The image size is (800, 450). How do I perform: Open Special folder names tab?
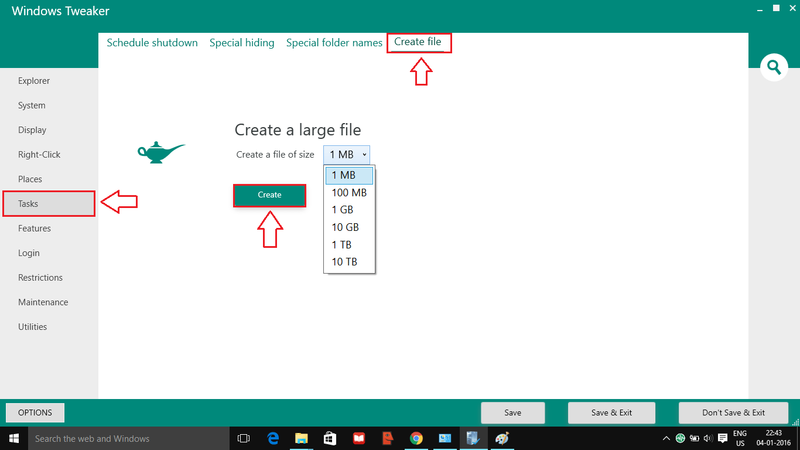click(334, 43)
